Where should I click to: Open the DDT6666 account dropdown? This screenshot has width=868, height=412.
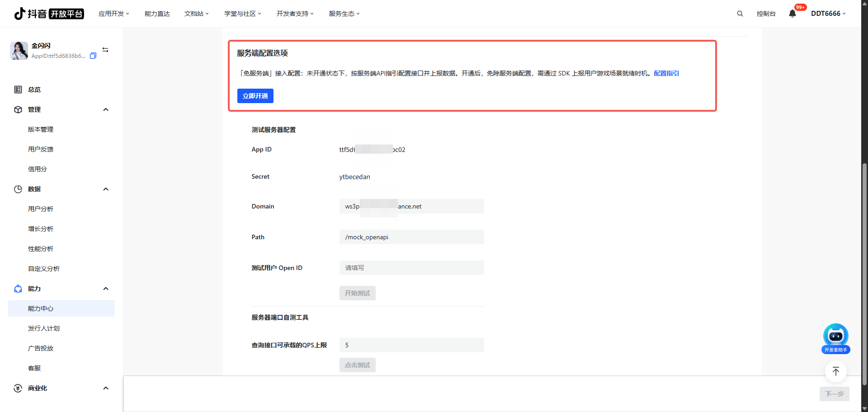click(x=828, y=14)
